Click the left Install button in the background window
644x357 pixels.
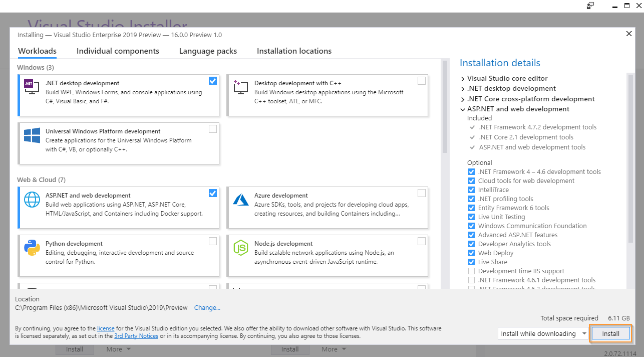pos(75,349)
